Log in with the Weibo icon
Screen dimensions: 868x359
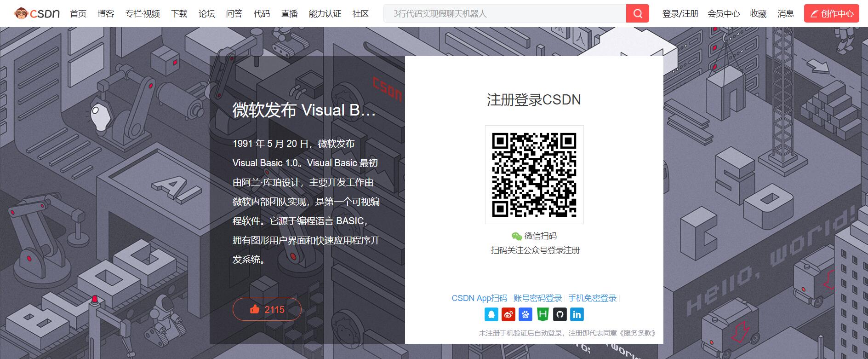click(x=508, y=314)
